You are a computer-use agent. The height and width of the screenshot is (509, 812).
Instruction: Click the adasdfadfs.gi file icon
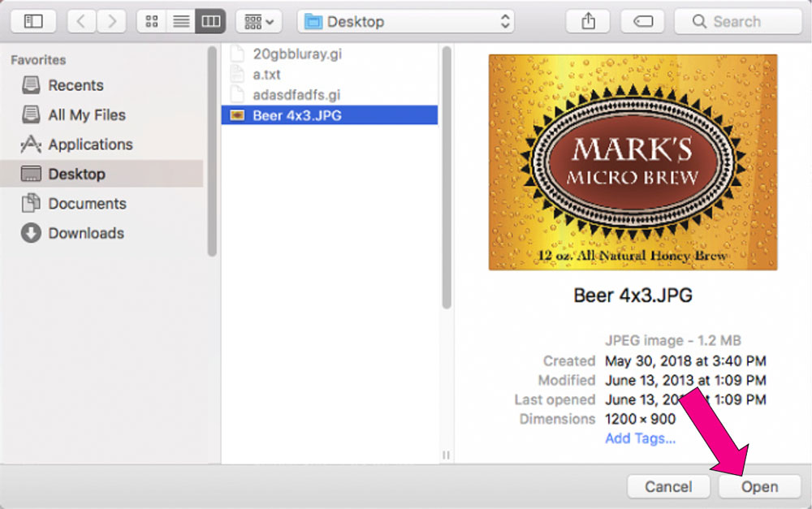[236, 95]
